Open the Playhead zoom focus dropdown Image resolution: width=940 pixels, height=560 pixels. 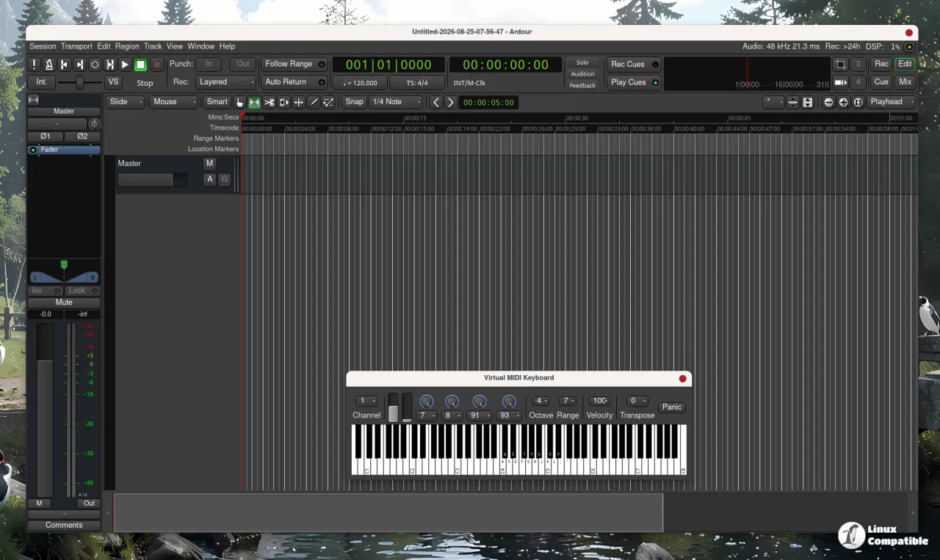point(892,102)
